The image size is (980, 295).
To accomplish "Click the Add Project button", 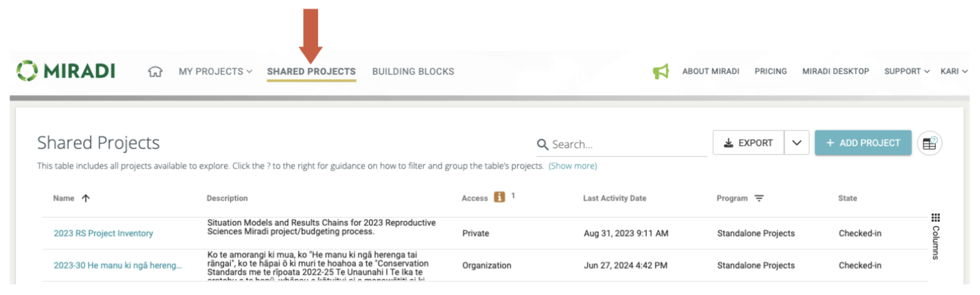I will pyautogui.click(x=863, y=143).
